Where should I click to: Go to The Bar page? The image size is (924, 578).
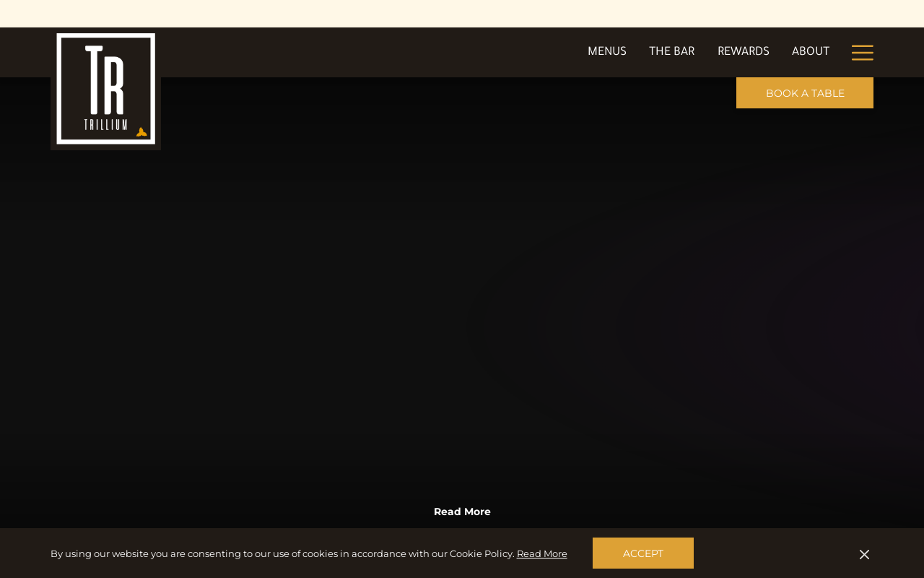pyautogui.click(x=671, y=51)
